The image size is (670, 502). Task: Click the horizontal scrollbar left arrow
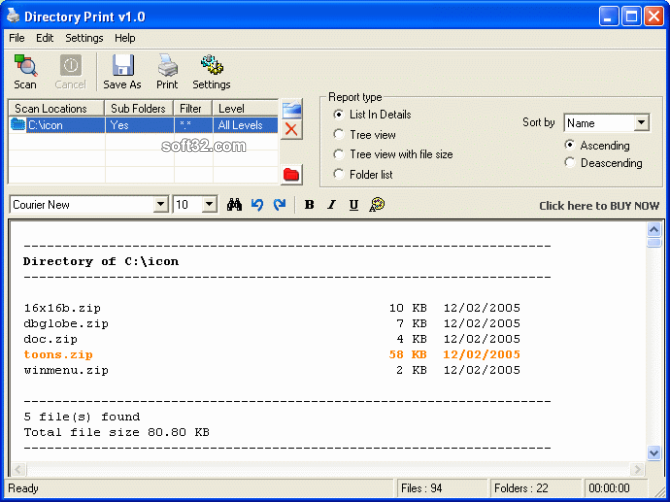tap(18, 469)
